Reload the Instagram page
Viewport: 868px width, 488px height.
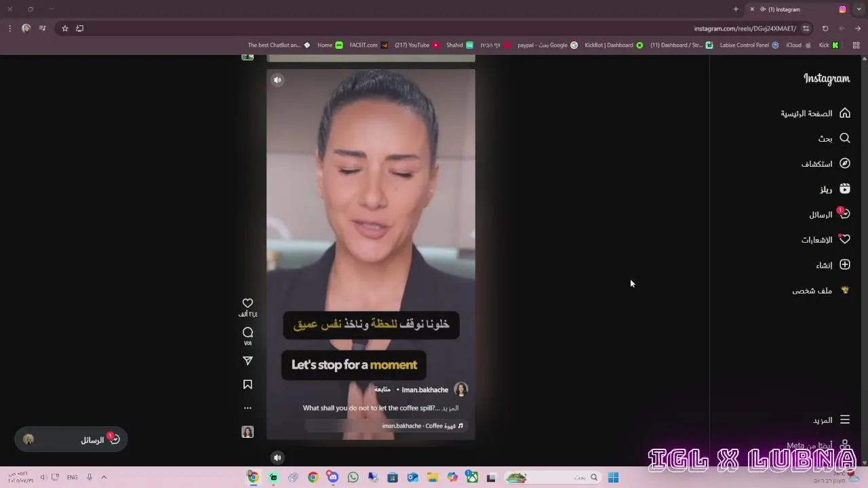825,28
